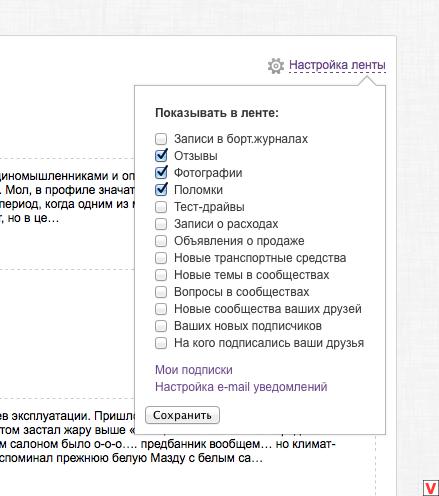Click the Сохранить button
The height and width of the screenshot is (496, 439).
182,415
